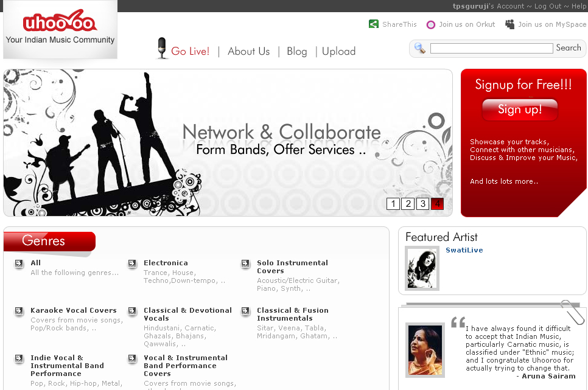Open the About Us page
588x390 pixels.
[x=248, y=51]
